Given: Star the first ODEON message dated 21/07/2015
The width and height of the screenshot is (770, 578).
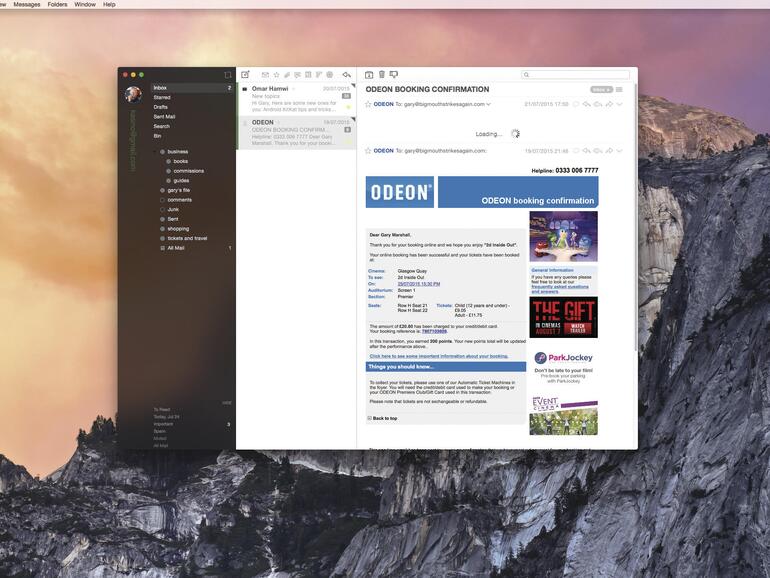Looking at the screenshot, I should [368, 104].
